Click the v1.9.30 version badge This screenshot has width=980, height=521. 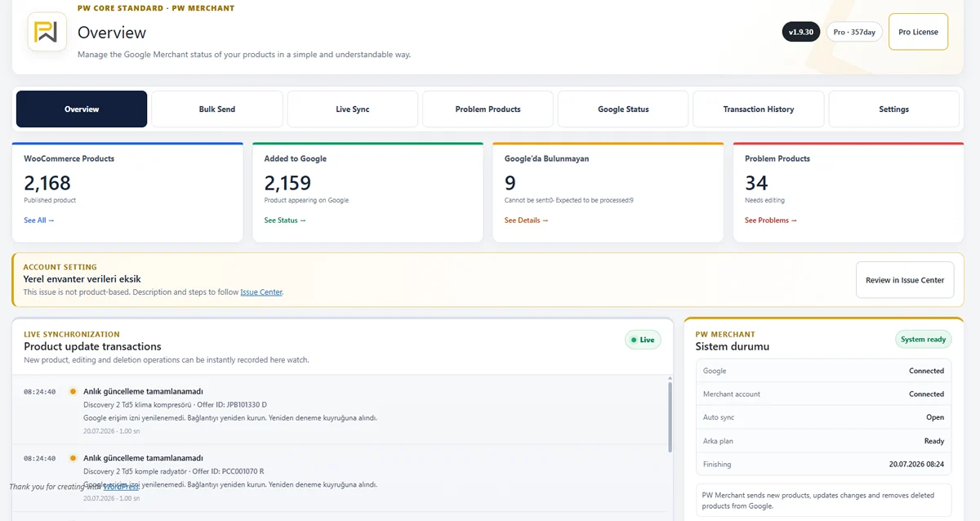pyautogui.click(x=800, y=32)
